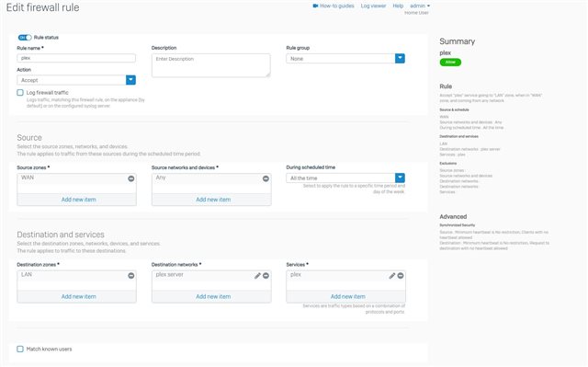The height and width of the screenshot is (367, 588).
Task: Select the plex server network entry
Action: [x=169, y=274]
